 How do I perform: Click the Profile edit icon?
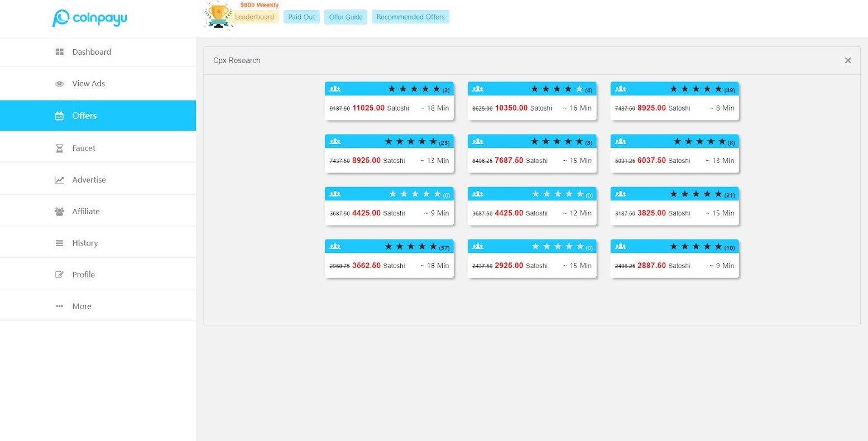tap(59, 275)
